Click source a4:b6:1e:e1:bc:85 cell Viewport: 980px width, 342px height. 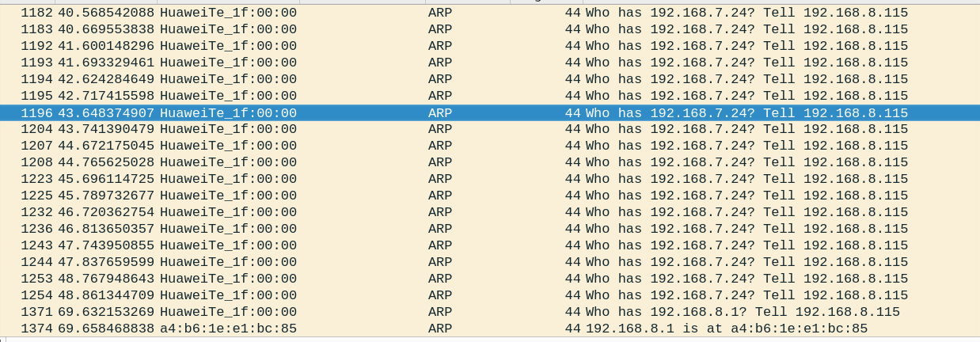pos(228,329)
